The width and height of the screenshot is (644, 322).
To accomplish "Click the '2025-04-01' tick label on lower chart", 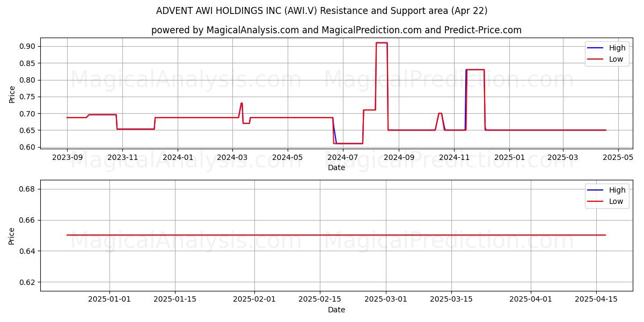I will pos(531,299).
